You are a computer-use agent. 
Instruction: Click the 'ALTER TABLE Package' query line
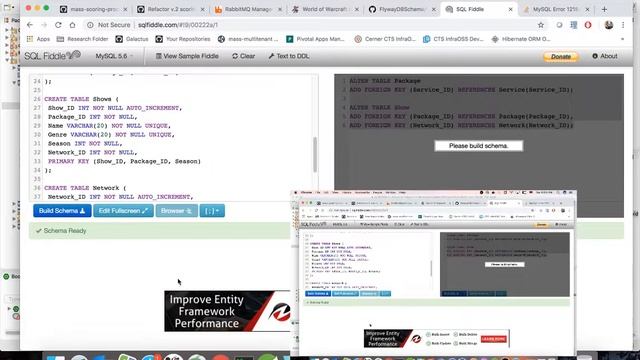pos(385,81)
